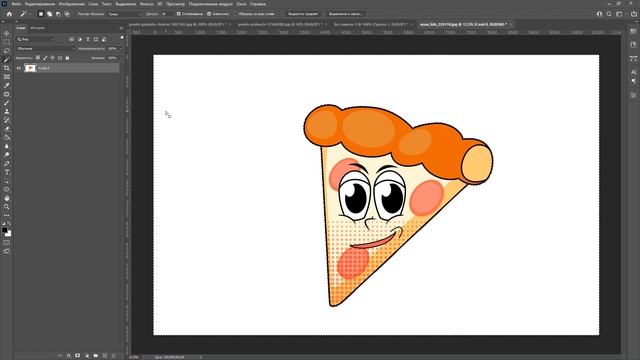Hide the layer via eye icon
Screen dimensions: 640x360
19,68
